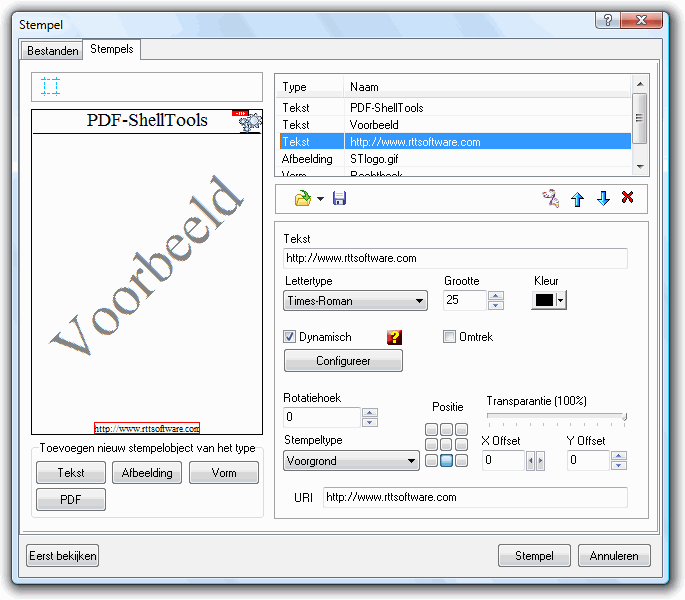Increase X Offset with right arrow

click(x=540, y=461)
